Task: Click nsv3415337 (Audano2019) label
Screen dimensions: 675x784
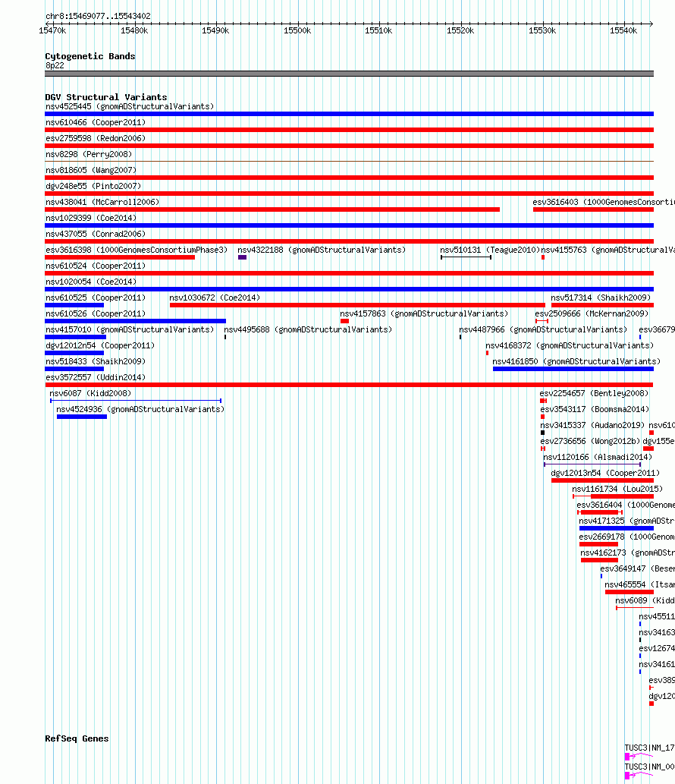Action: (x=592, y=427)
